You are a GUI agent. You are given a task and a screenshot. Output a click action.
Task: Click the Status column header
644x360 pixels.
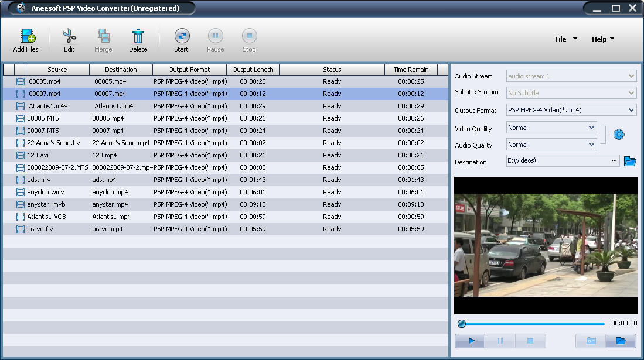tap(332, 70)
